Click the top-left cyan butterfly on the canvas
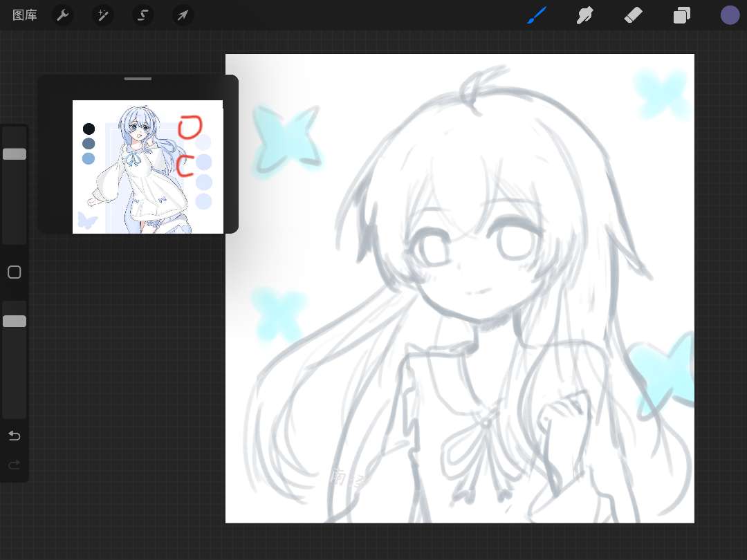The height and width of the screenshot is (560, 747). 285,138
